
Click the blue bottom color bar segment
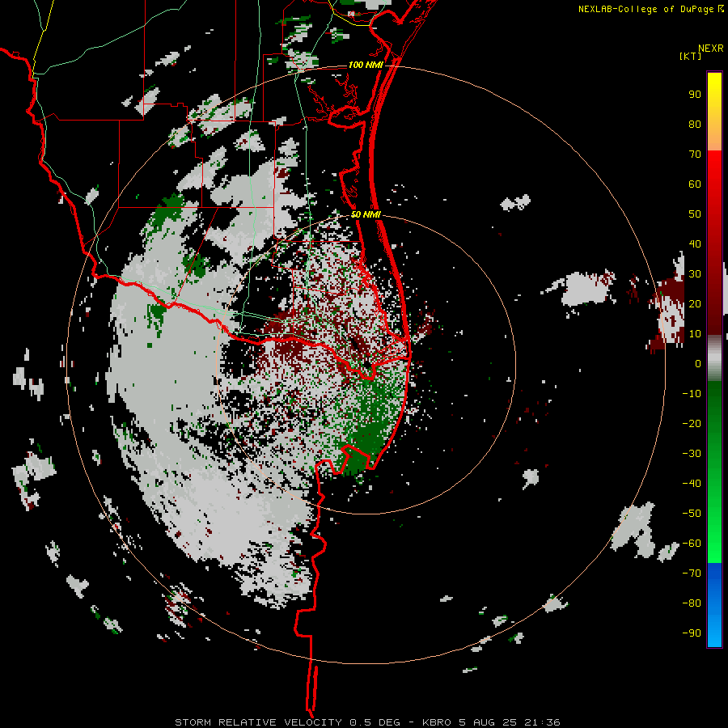(714, 604)
